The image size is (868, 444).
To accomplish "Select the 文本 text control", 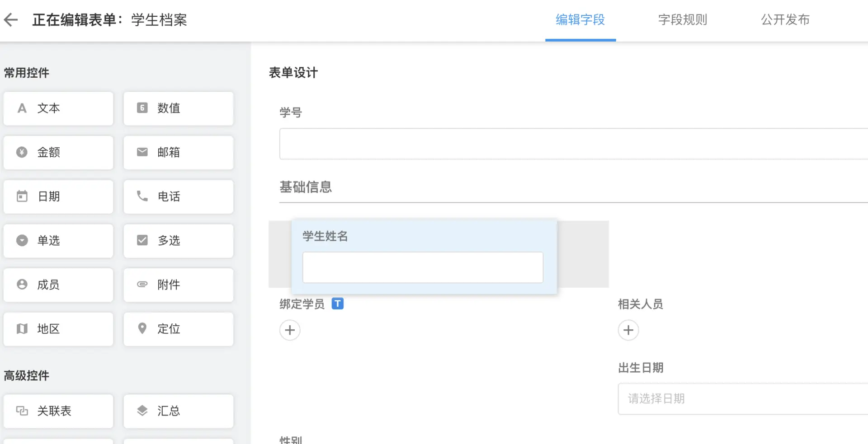I will point(58,108).
